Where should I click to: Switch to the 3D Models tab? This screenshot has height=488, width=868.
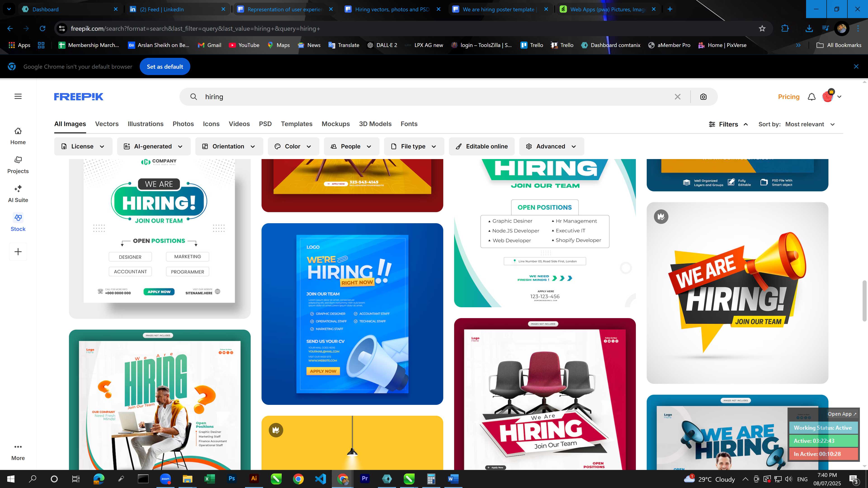tap(375, 124)
